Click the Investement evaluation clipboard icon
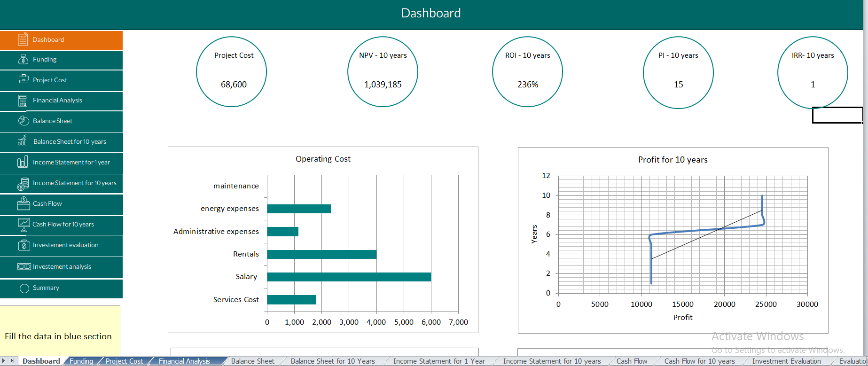868x366 pixels. (23, 245)
